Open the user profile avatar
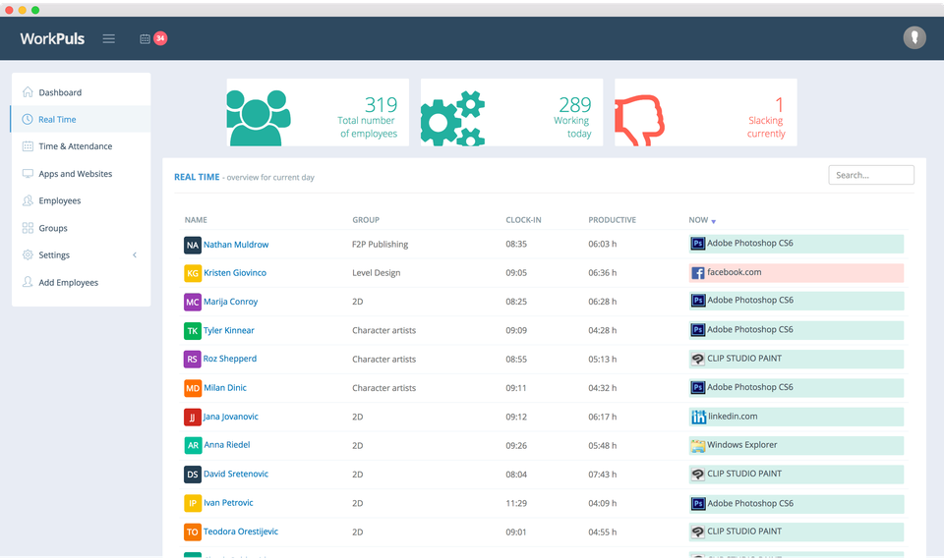Viewport: 944px width, 560px height. [914, 38]
